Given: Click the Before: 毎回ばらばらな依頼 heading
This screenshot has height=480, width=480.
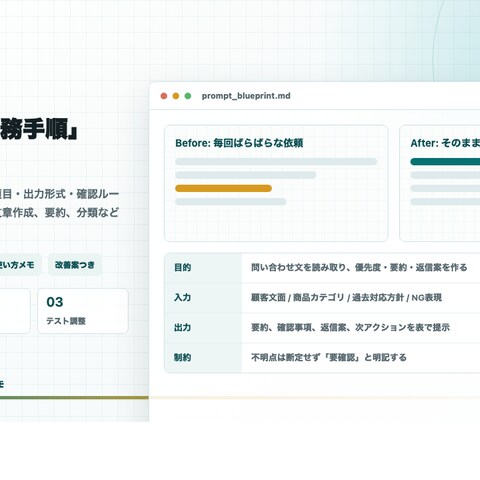Looking at the screenshot, I should point(239,143).
